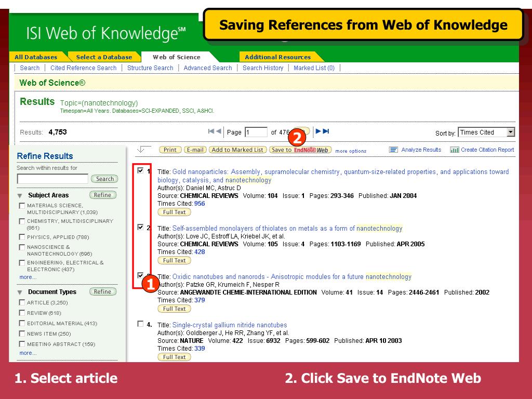Check Materials Science, Multidisciplinary subject area
The height and width of the screenshot is (399, 532).
(22, 206)
